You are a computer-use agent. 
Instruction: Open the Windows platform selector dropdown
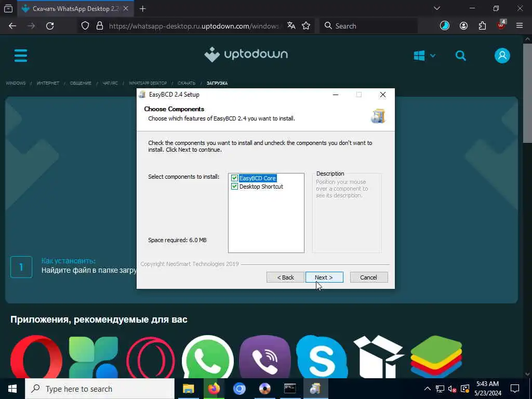coord(424,56)
